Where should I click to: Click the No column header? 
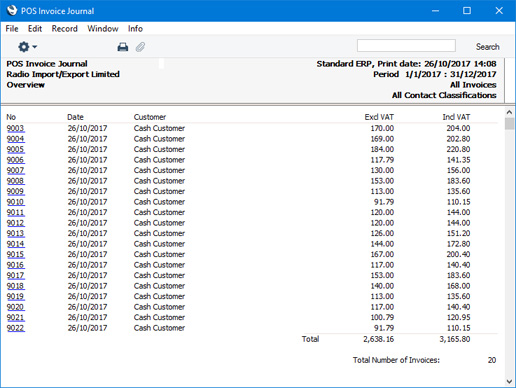[x=11, y=117]
